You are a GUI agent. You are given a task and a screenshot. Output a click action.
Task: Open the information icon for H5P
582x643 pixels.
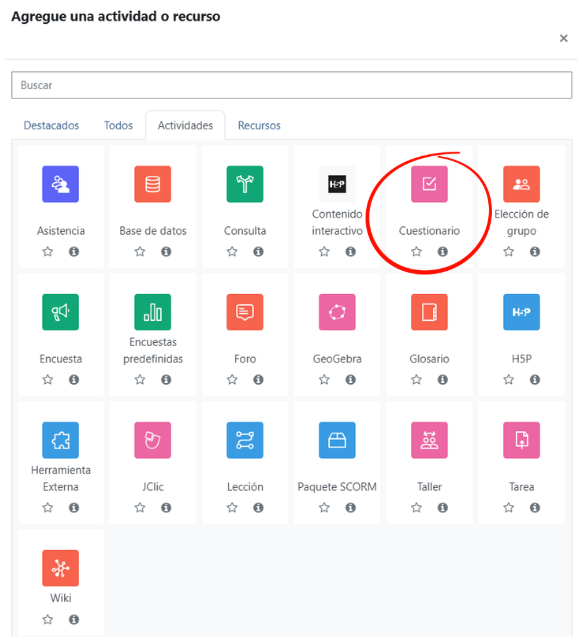[534, 379]
